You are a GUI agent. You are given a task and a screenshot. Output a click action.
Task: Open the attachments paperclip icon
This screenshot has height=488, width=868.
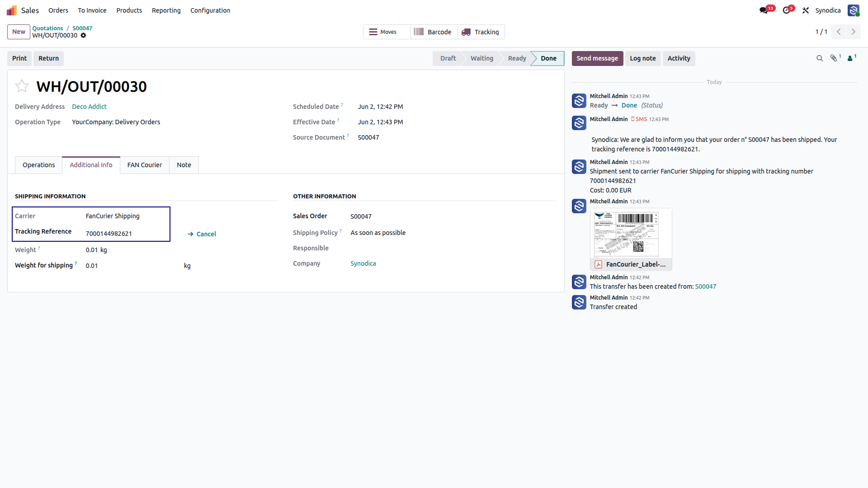tap(834, 58)
